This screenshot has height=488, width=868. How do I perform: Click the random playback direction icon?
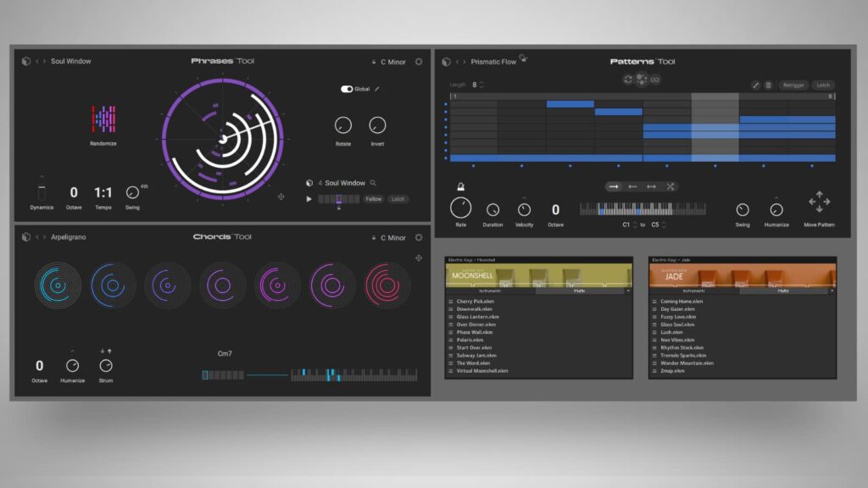coord(670,186)
